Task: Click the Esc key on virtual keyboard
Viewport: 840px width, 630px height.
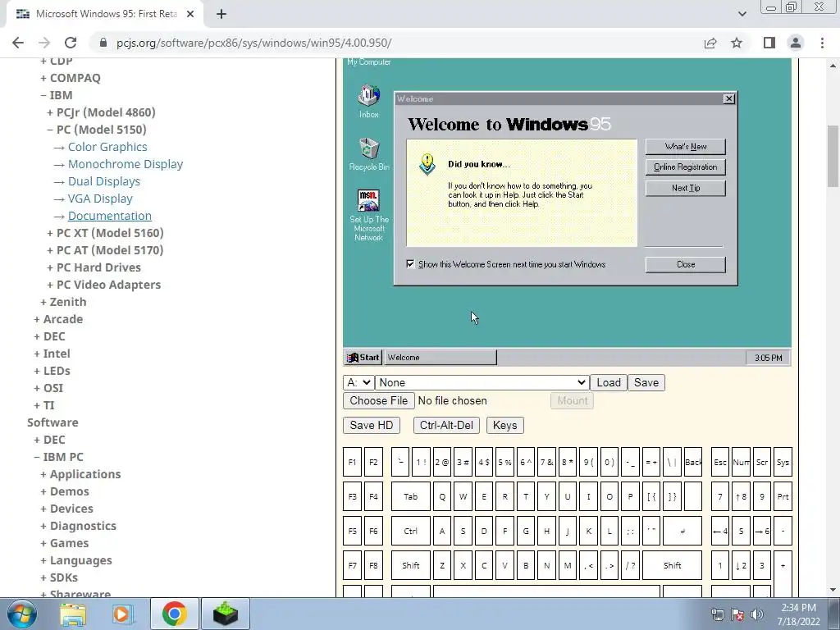Action: (x=720, y=463)
